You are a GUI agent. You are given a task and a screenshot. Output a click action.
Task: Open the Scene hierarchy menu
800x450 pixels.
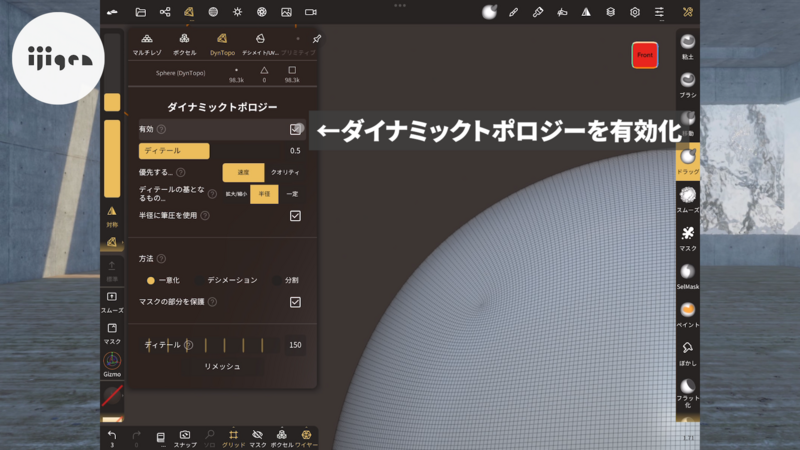165,12
